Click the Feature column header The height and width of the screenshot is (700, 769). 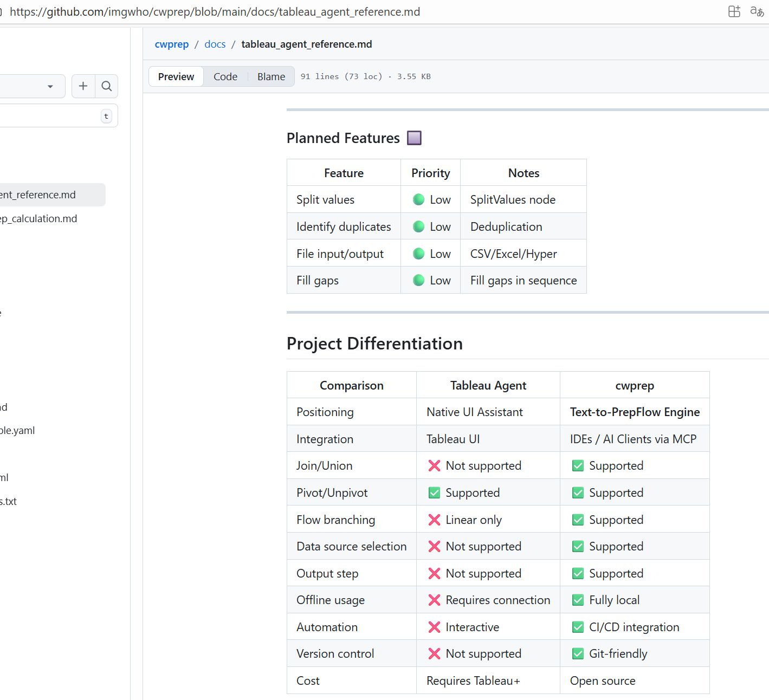point(344,173)
